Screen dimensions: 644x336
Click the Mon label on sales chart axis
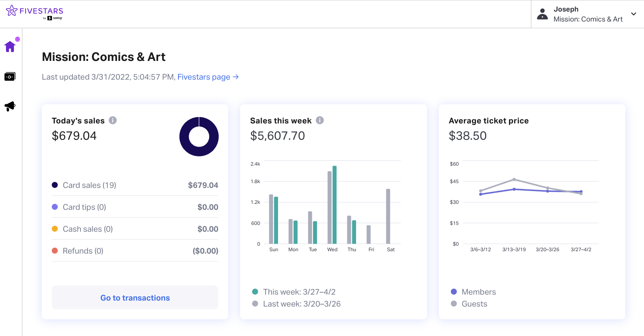294,250
